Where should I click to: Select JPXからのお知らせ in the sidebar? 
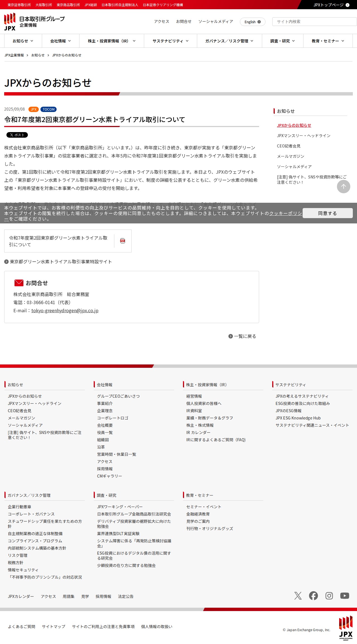[x=294, y=125]
